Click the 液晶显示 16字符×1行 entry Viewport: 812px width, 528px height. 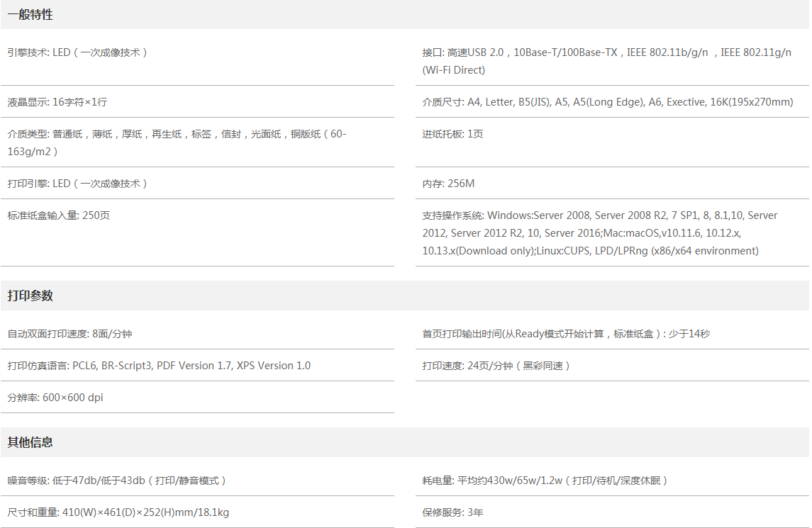coord(57,102)
